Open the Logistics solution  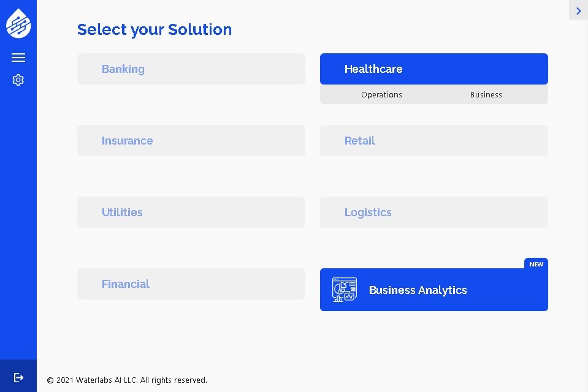pyautogui.click(x=433, y=212)
